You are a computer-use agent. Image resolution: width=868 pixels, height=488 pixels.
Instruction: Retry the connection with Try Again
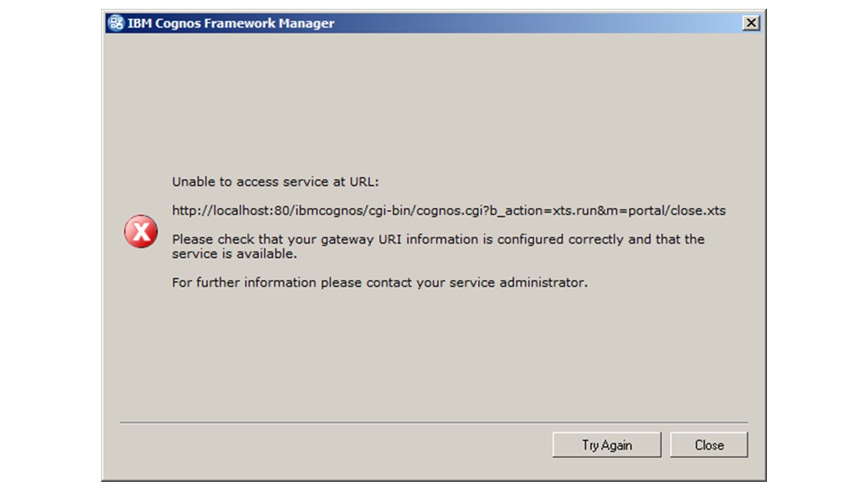click(x=607, y=445)
